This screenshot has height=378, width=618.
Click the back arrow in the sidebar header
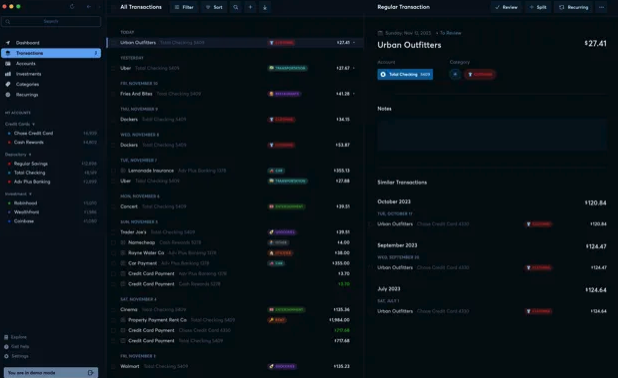pos(89,7)
